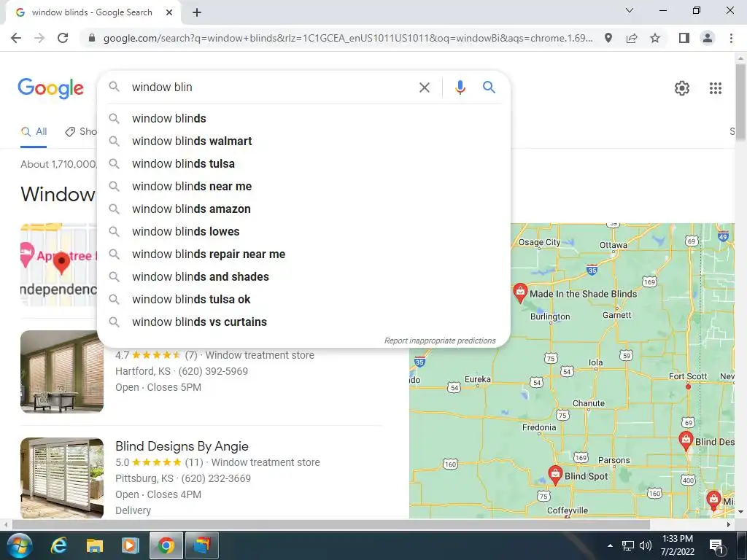Viewport: 747px width, 560px height.
Task: Click the Chrome taskbar icon
Action: (x=166, y=545)
